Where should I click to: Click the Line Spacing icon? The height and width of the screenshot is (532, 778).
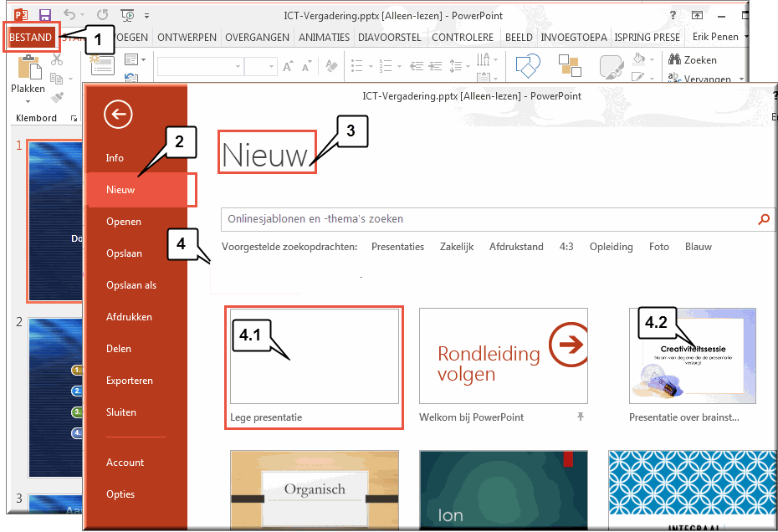click(x=455, y=66)
